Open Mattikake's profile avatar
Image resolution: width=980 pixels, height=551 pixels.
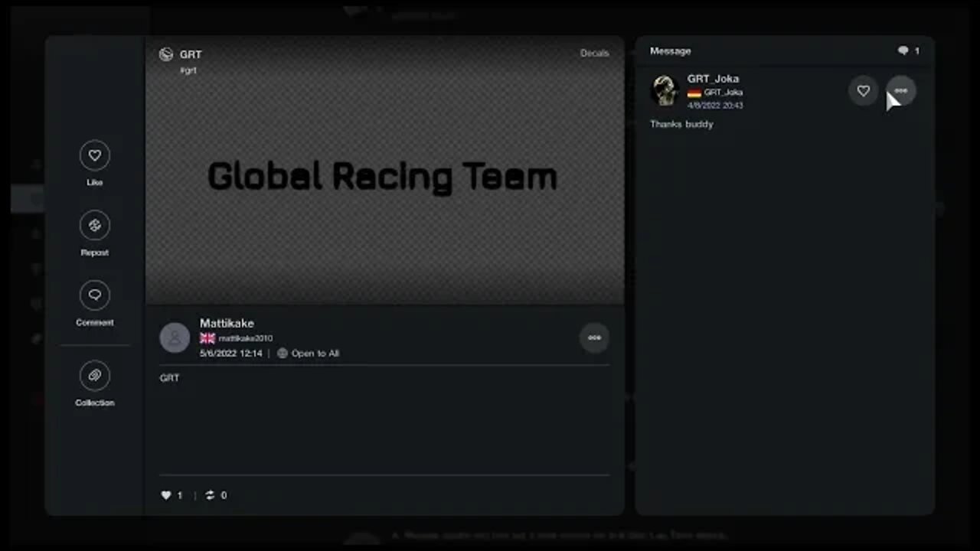(x=175, y=337)
